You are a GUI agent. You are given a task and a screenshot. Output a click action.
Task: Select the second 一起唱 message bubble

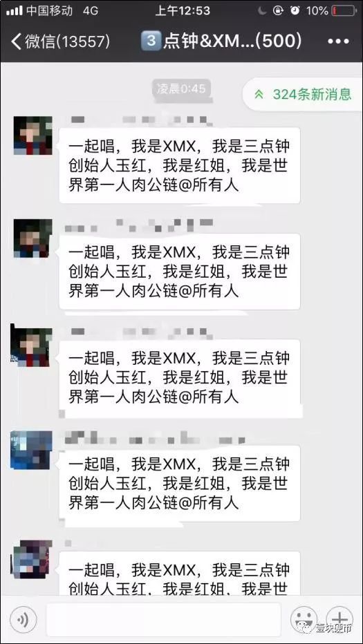tap(180, 272)
